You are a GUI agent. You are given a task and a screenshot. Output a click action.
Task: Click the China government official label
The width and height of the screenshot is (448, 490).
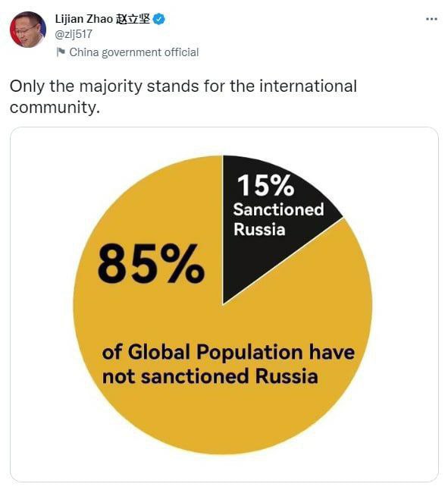[x=134, y=52]
